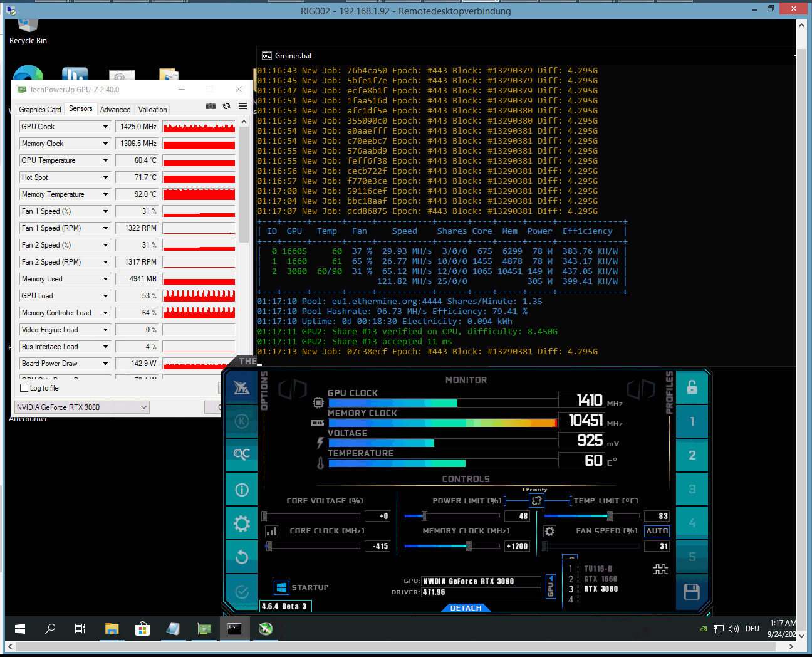This screenshot has width=812, height=657.
Task: Open File Explorer from the taskbar
Action: click(112, 628)
